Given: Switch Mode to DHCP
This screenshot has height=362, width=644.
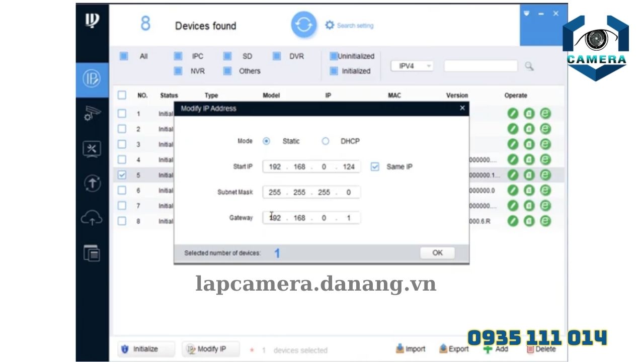Looking at the screenshot, I should [325, 141].
